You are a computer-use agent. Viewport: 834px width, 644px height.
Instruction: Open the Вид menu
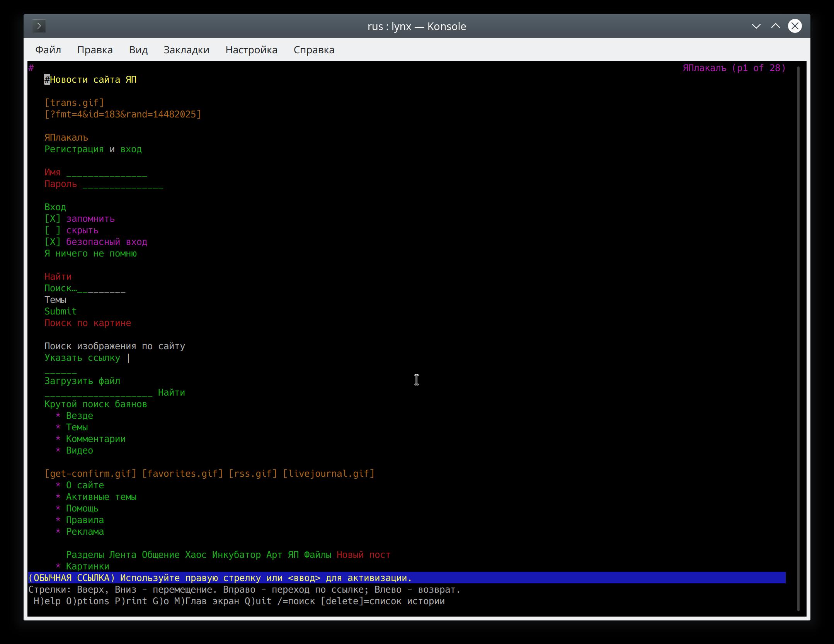pyautogui.click(x=138, y=50)
